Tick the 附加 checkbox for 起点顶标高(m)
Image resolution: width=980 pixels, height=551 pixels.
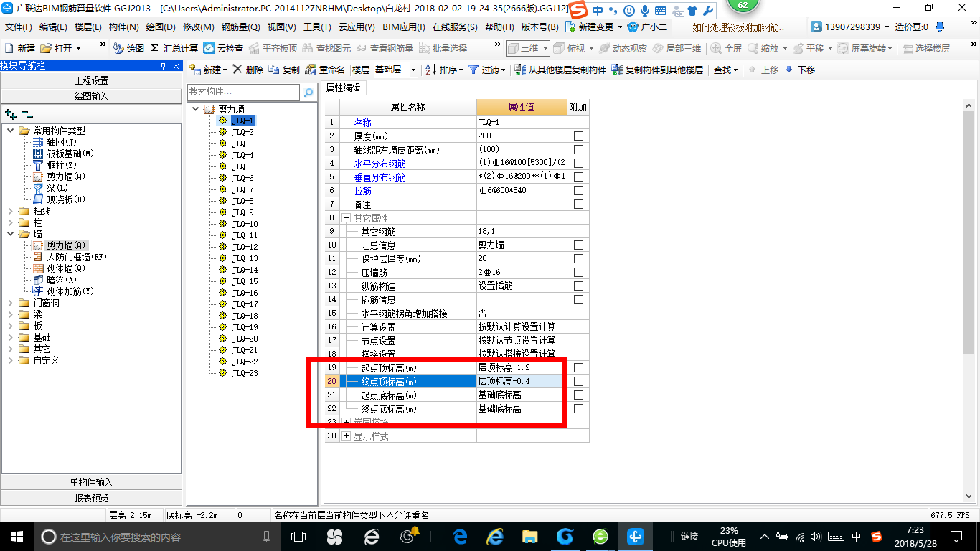[578, 367]
